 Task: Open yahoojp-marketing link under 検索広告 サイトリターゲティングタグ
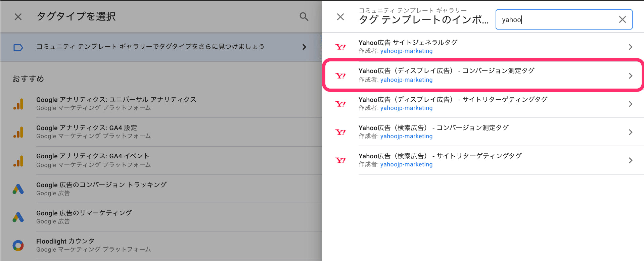click(406, 164)
